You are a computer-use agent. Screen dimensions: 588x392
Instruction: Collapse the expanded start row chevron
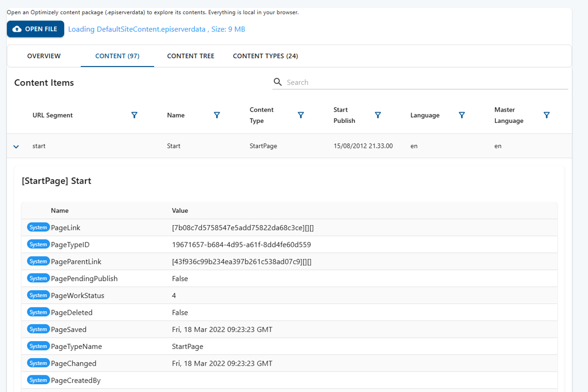[16, 146]
